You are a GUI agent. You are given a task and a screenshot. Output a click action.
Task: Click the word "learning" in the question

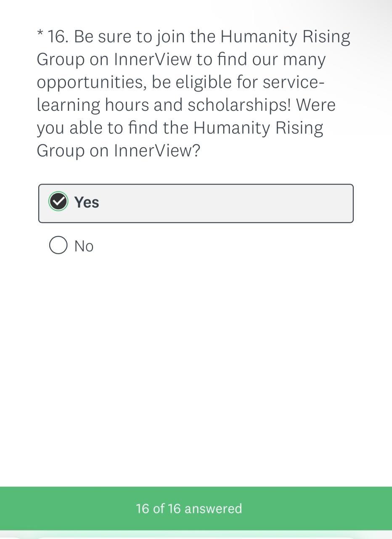pos(69,105)
